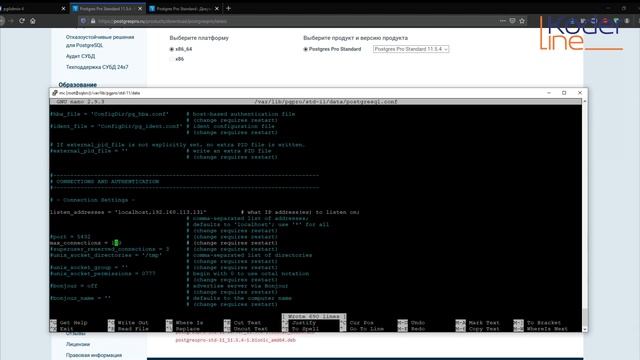Open 'Отказоустойчивые решения для PostgreSQL' link
640x360 pixels.
(x=100, y=41)
